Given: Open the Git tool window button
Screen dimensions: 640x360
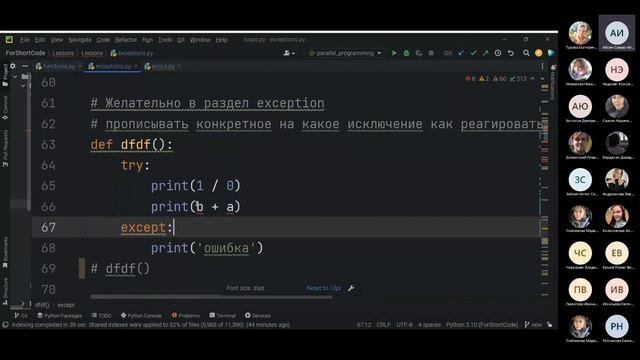Looking at the screenshot, I should click(21, 316).
